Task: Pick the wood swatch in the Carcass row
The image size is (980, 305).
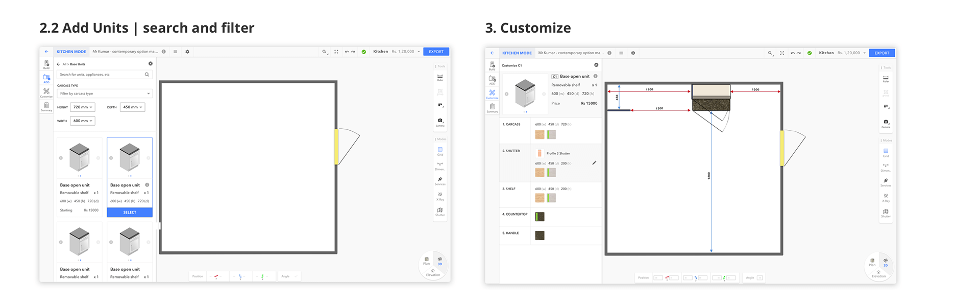Action: click(540, 134)
